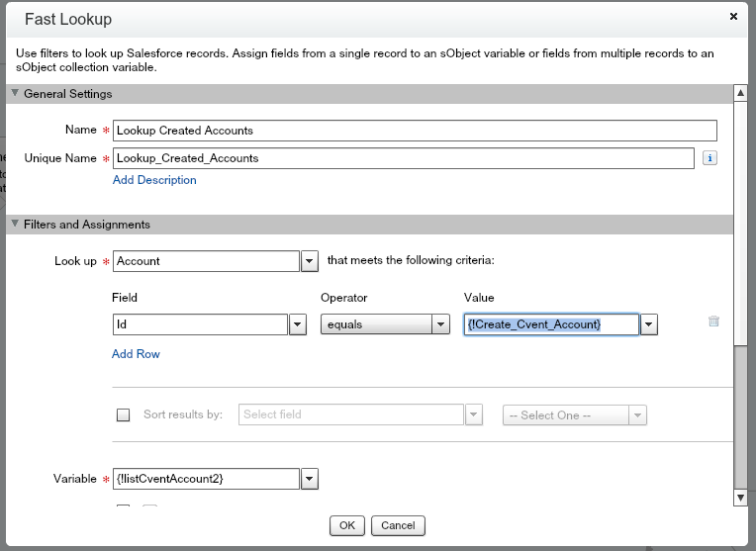Open the Field Id dropdown arrow
The width and height of the screenshot is (756, 551).
[297, 324]
